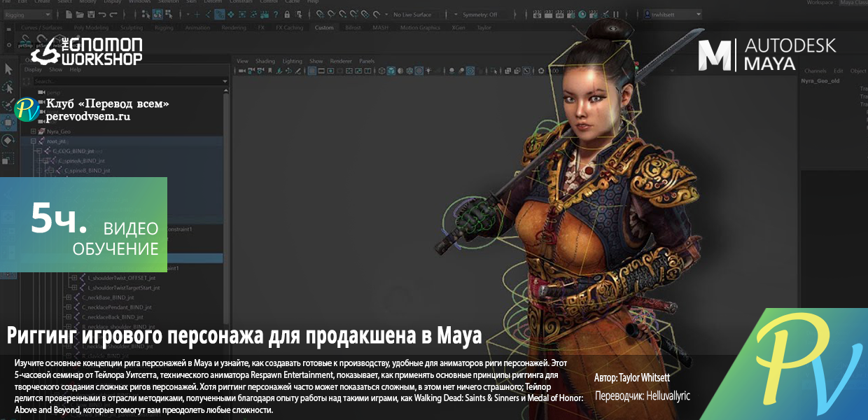
Task: Open the Channels menu in Channel Box
Action: [x=815, y=71]
